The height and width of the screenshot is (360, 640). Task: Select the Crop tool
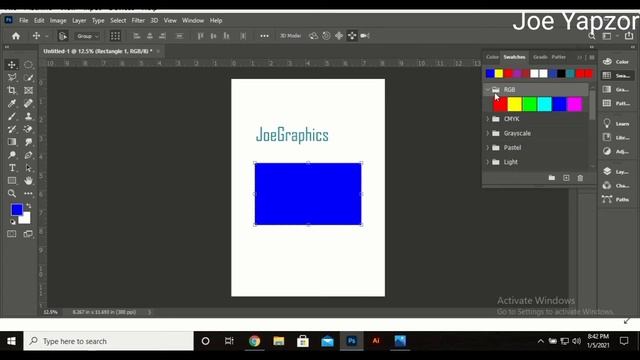(x=12, y=90)
